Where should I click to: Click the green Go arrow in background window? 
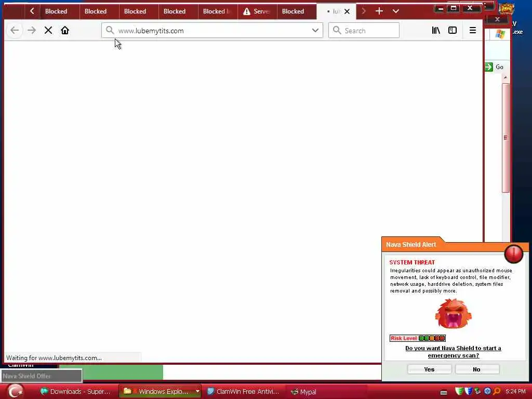point(488,67)
